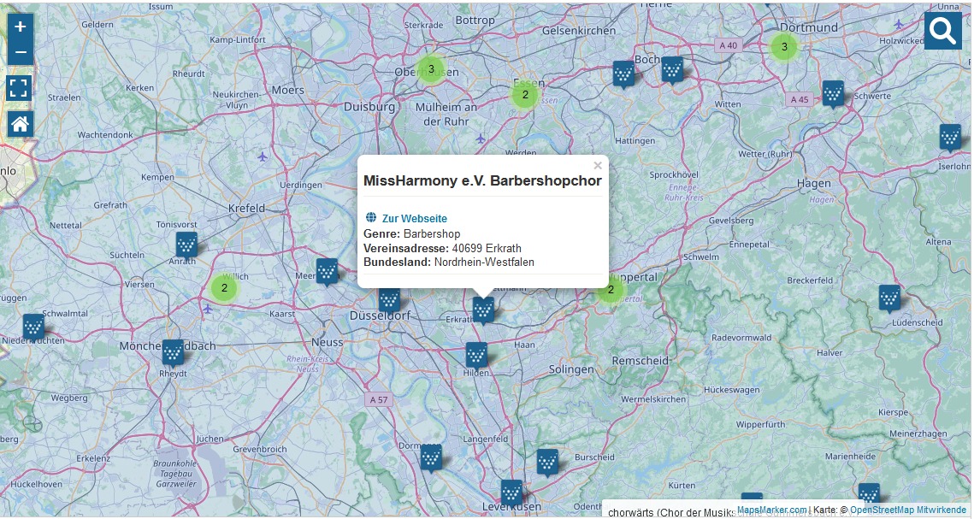Screen dimensions: 980x519
Task: Select the choir marker near Anrath
Action: [186, 245]
